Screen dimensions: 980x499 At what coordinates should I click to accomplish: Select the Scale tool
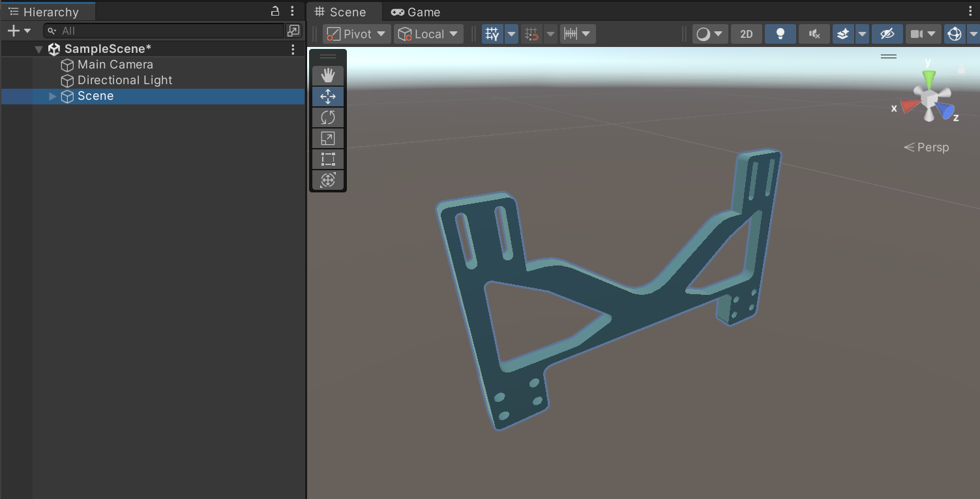tap(328, 138)
